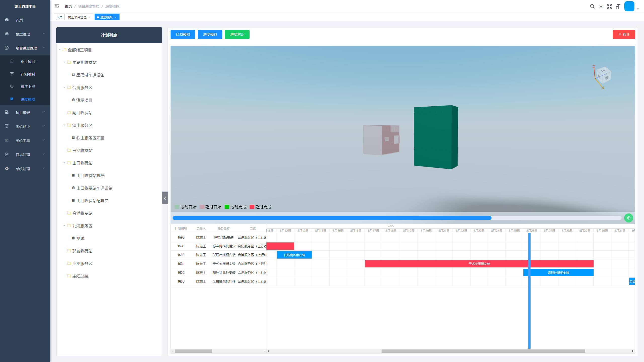Collapse the 星岛湖收费站 tree folder
Viewport: 644px width, 362px height.
click(64, 62)
